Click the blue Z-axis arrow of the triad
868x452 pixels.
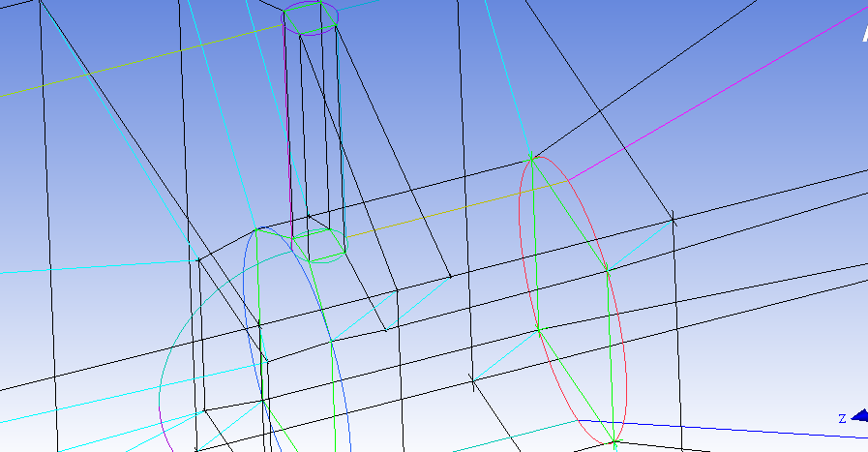(859, 415)
